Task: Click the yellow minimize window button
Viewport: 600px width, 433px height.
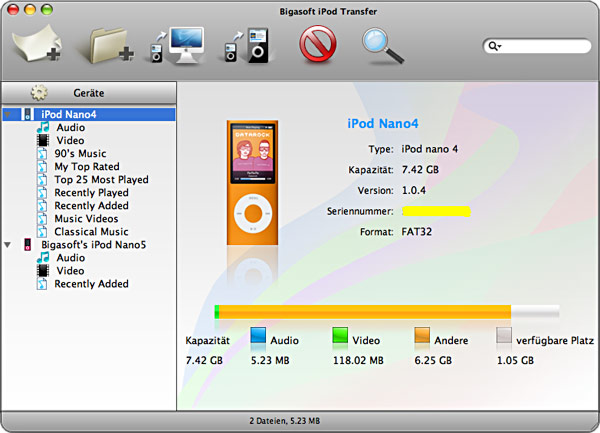Action: 30,10
